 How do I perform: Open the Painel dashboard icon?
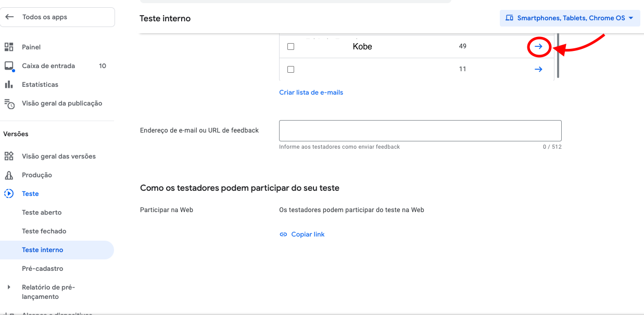[8, 47]
